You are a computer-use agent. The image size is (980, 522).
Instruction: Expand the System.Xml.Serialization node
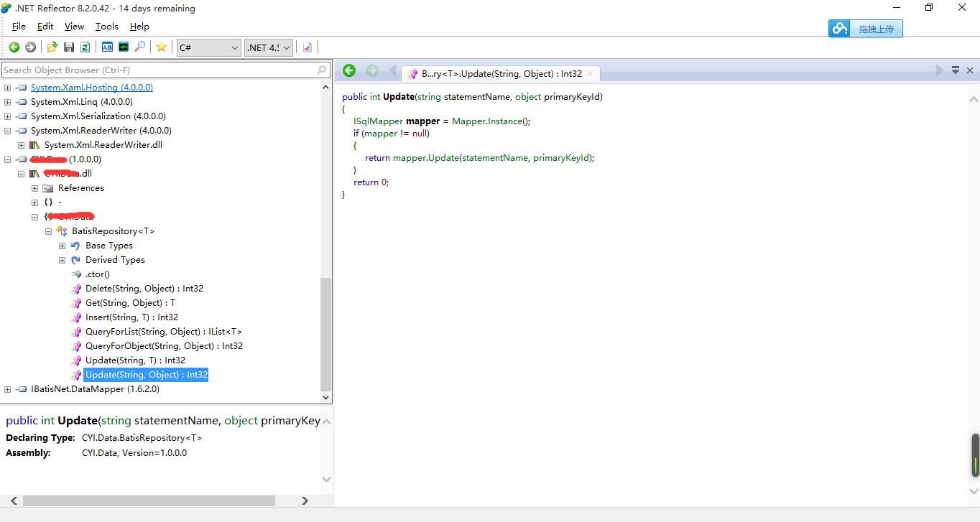tap(7, 116)
